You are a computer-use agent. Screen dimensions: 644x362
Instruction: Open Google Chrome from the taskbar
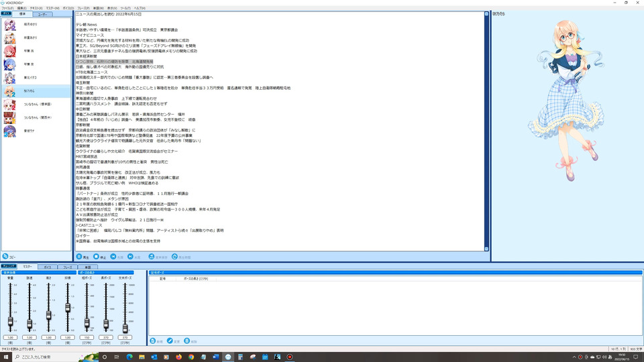[191, 357]
